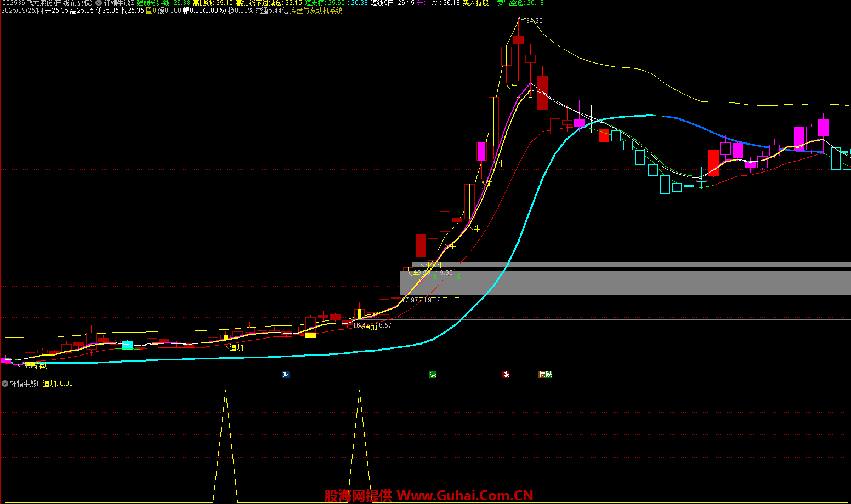Click the wide gray gap zone band
The height and width of the screenshot is (504, 851).
(625, 283)
